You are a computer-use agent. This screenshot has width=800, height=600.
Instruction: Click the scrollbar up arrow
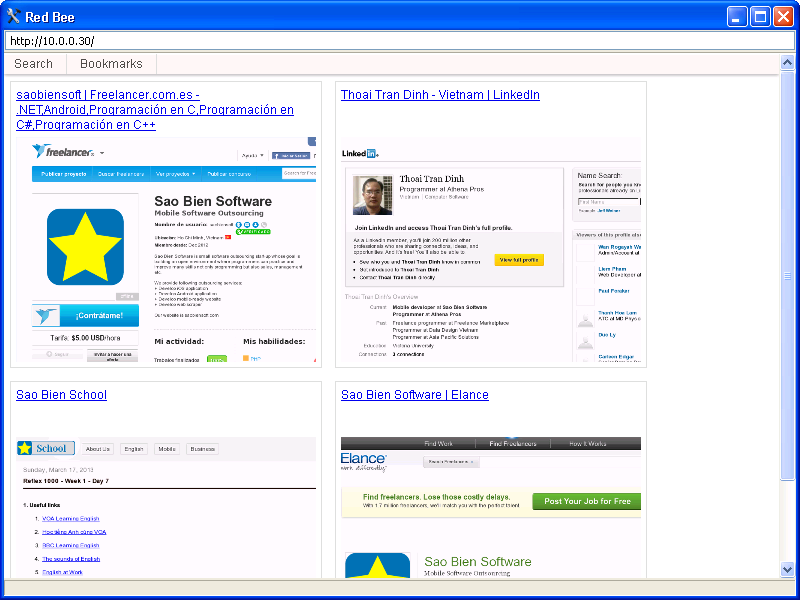coord(787,63)
